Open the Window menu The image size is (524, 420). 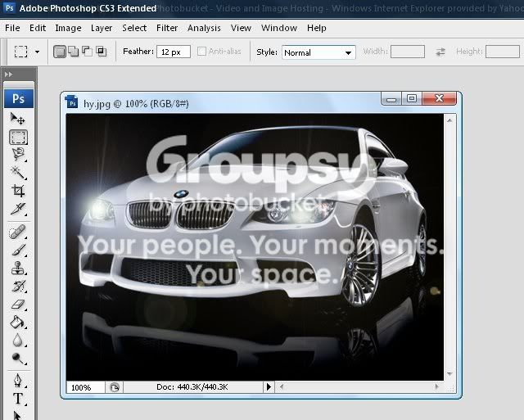279,28
